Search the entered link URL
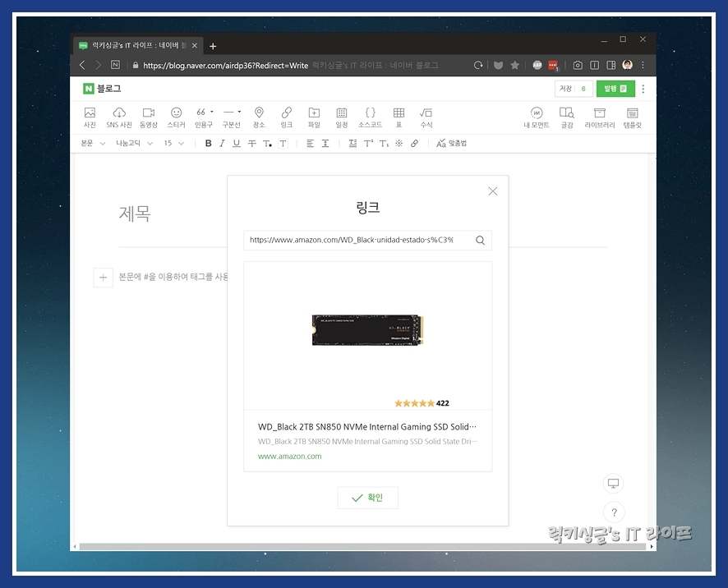Image resolution: width=728 pixels, height=588 pixels. pos(480,240)
